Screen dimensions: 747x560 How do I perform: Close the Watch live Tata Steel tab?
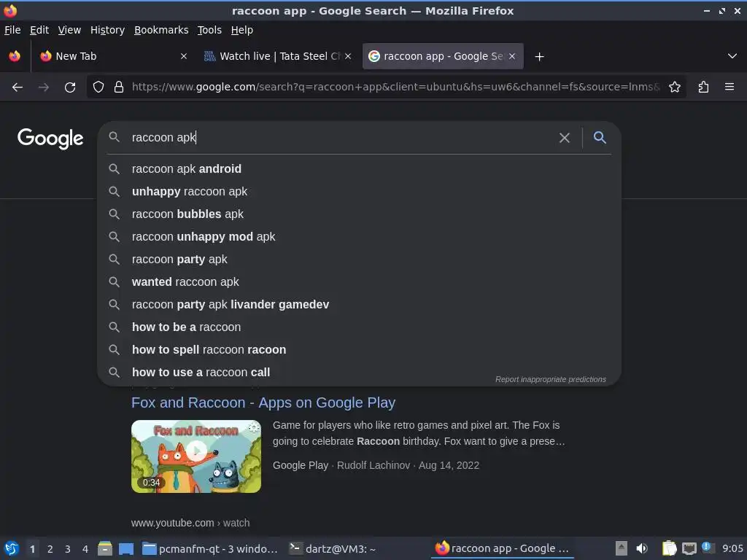point(348,56)
